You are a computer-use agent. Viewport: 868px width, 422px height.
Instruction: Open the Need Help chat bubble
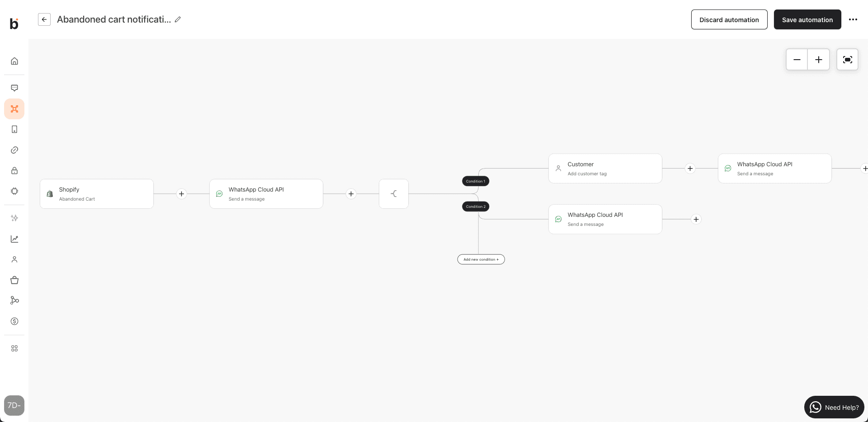point(834,407)
